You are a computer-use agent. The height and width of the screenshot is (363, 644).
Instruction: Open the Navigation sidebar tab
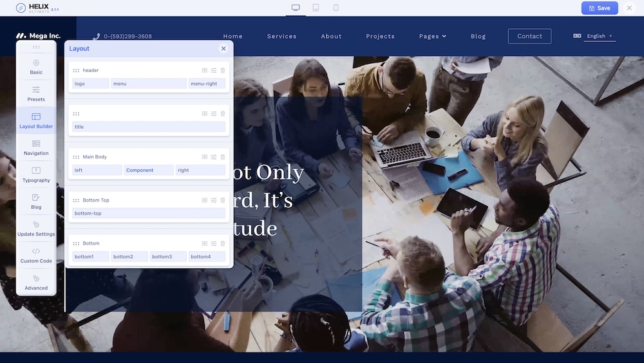36,147
